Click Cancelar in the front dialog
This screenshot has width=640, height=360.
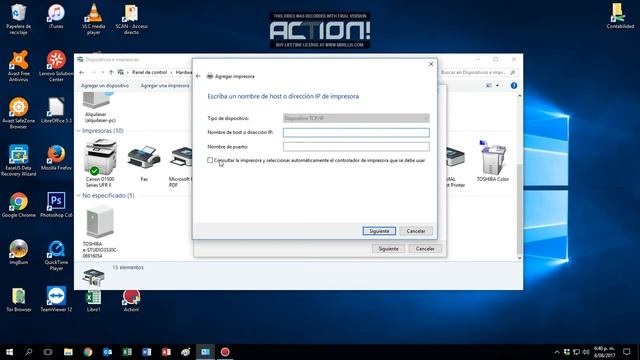(416, 231)
